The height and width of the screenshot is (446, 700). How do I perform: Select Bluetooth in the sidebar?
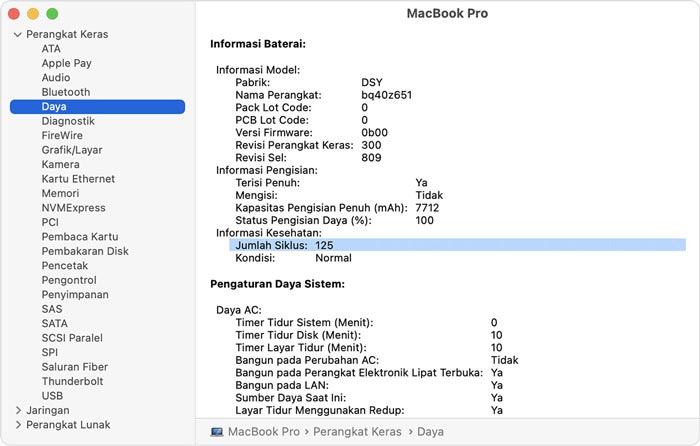pos(65,92)
